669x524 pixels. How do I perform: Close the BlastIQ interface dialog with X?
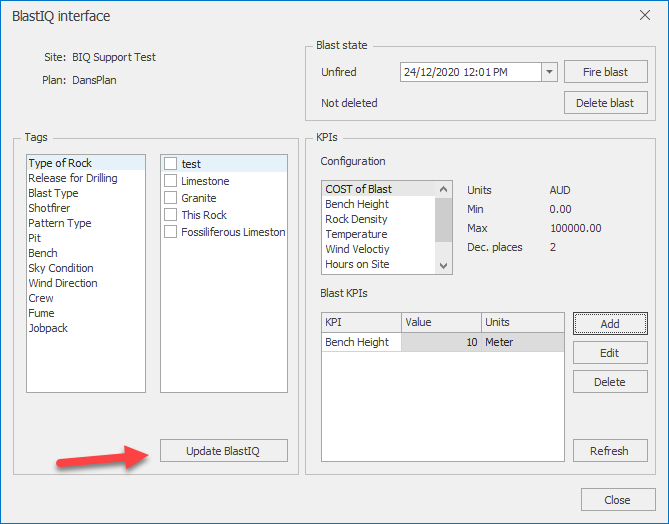click(645, 15)
